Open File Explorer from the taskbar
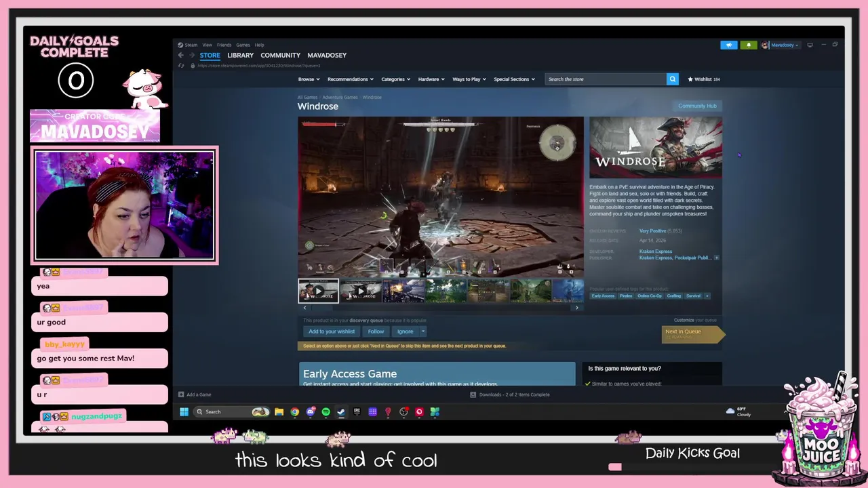Image resolution: width=868 pixels, height=488 pixels. (279, 411)
